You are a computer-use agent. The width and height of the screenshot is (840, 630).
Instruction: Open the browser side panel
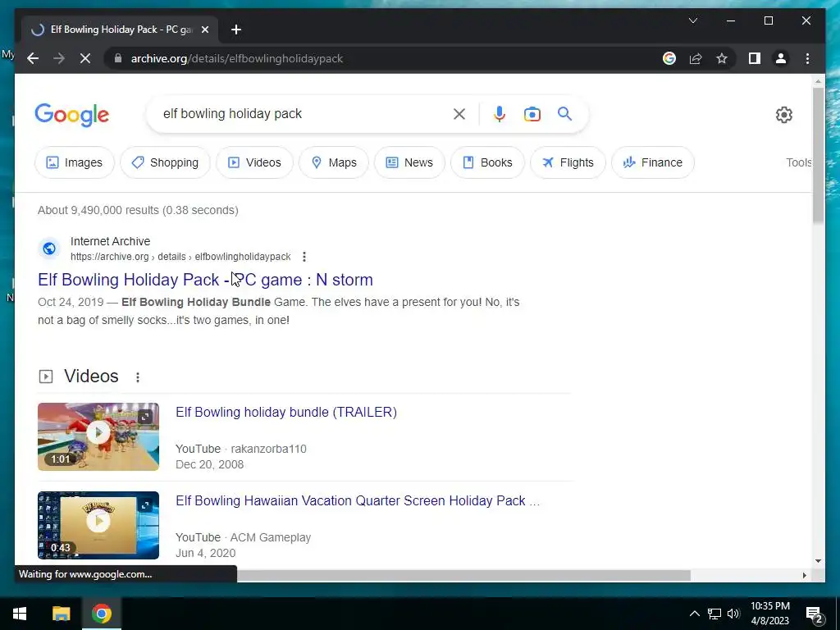pyautogui.click(x=755, y=58)
